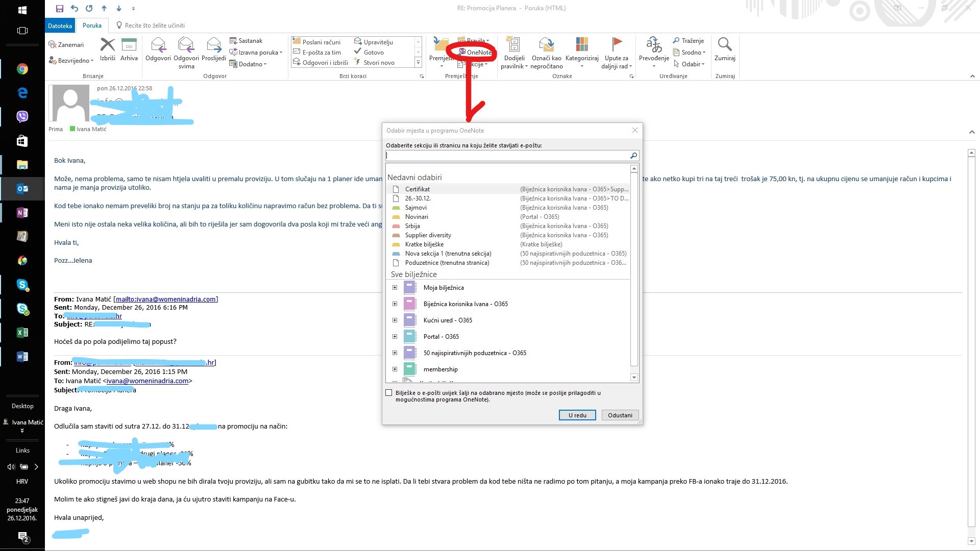Open the Datoteka file tab
The width and height of the screenshot is (980, 551).
click(60, 26)
